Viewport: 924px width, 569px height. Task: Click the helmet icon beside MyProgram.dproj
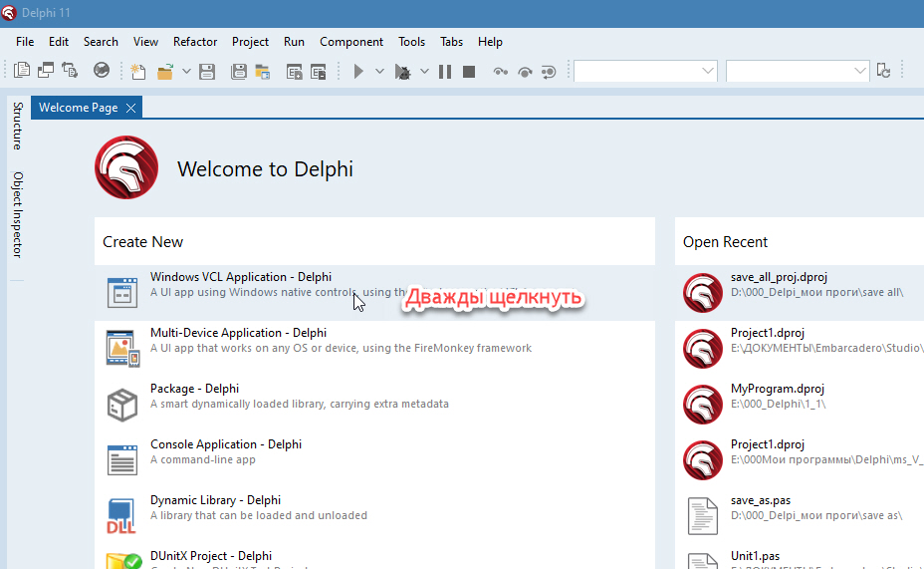702,405
